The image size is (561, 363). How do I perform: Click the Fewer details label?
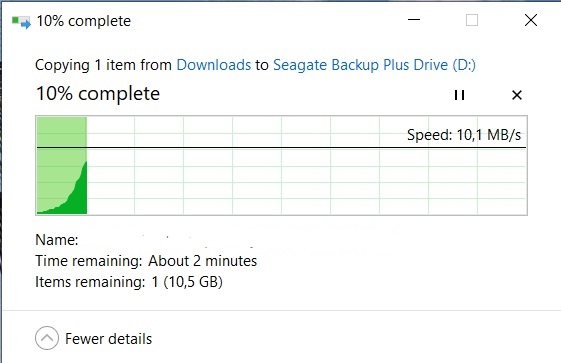pyautogui.click(x=108, y=339)
